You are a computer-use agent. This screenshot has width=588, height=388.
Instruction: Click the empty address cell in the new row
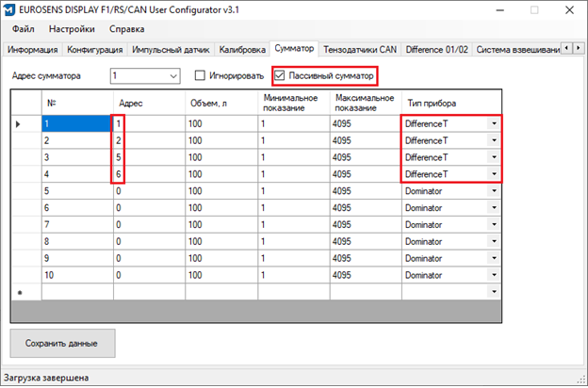tap(149, 292)
